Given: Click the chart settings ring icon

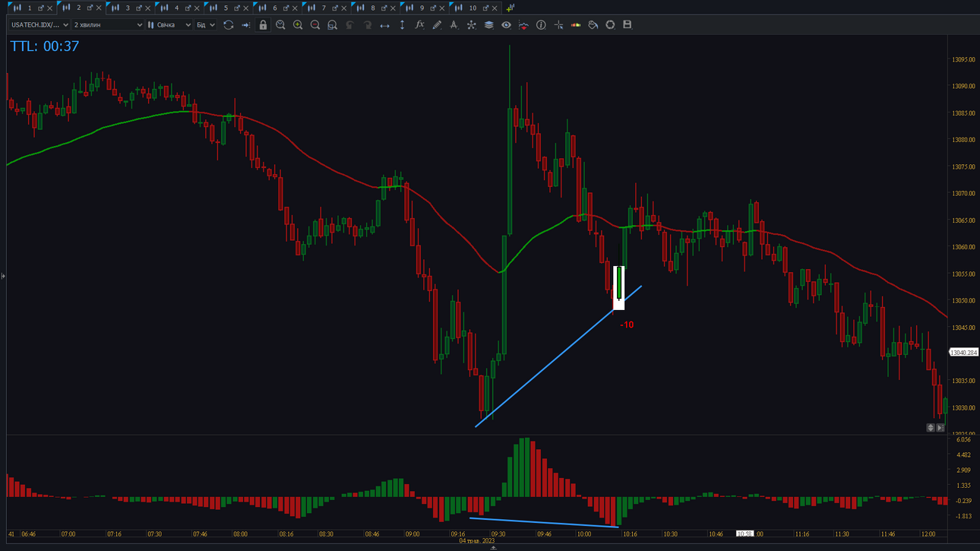Looking at the screenshot, I should point(610,25).
